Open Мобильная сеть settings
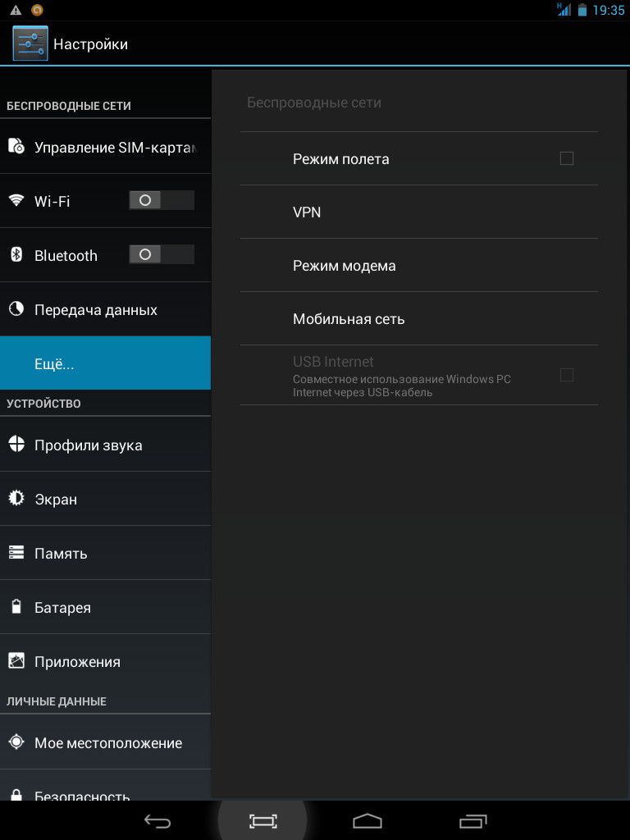Viewport: 630px width, 840px height. click(418, 319)
